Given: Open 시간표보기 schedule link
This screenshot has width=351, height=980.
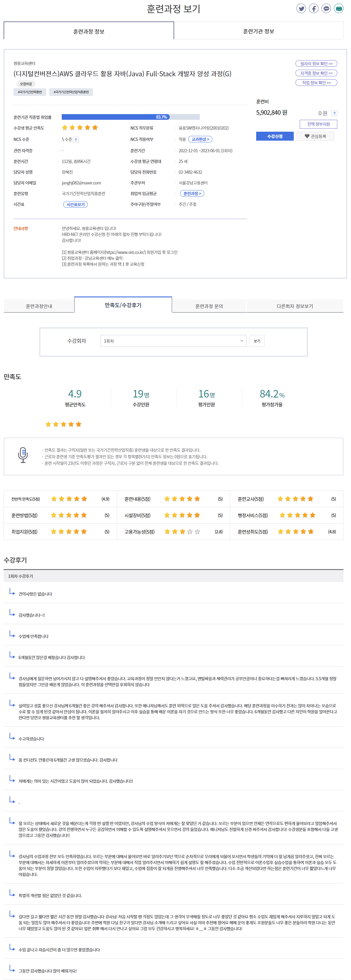Looking at the screenshot, I should pos(75,204).
